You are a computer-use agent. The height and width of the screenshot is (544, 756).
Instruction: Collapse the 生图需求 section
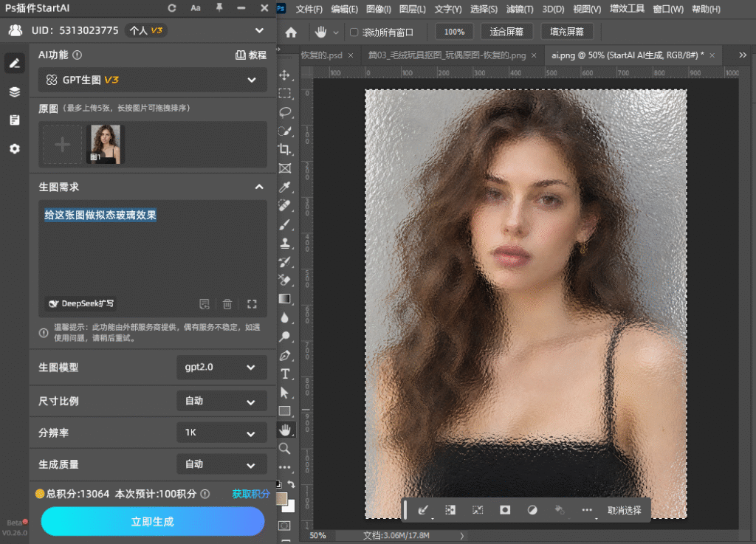point(259,187)
